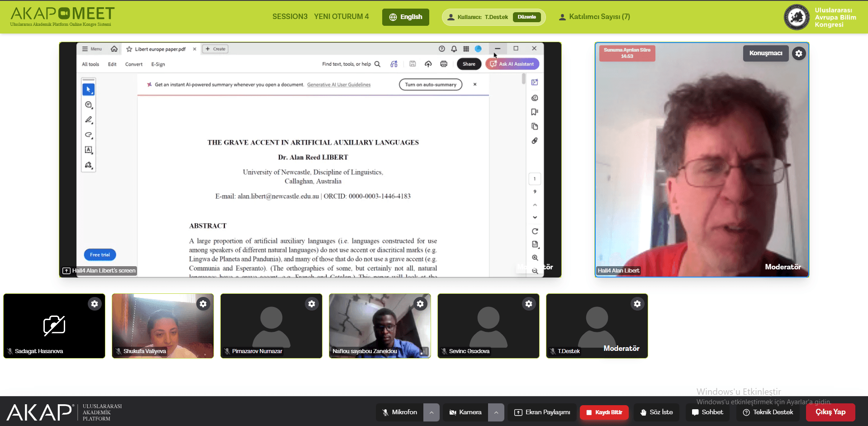
Task: Open settings gear on Pirnazarov Nurnazar tile
Action: coord(312,304)
